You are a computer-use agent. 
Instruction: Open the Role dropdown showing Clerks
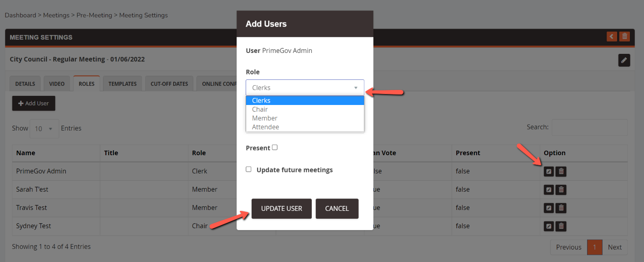[305, 88]
